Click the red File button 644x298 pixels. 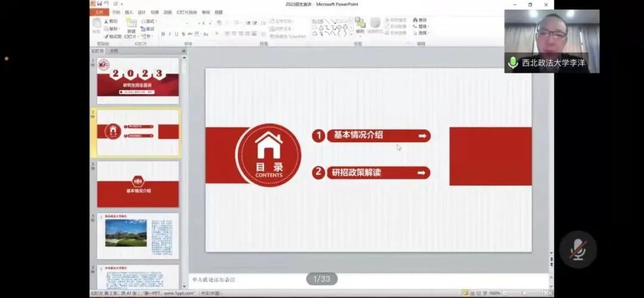click(x=100, y=12)
